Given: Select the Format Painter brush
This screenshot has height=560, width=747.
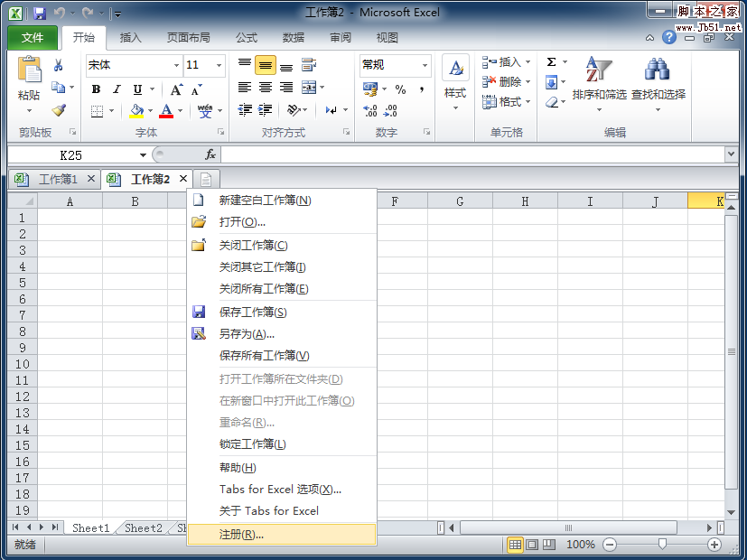Looking at the screenshot, I should click(x=59, y=110).
